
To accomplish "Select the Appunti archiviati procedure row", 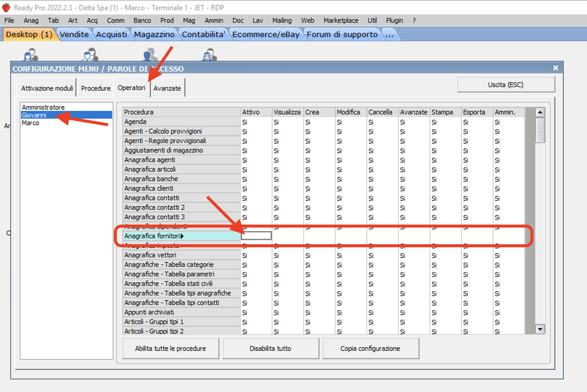I will point(182,312).
